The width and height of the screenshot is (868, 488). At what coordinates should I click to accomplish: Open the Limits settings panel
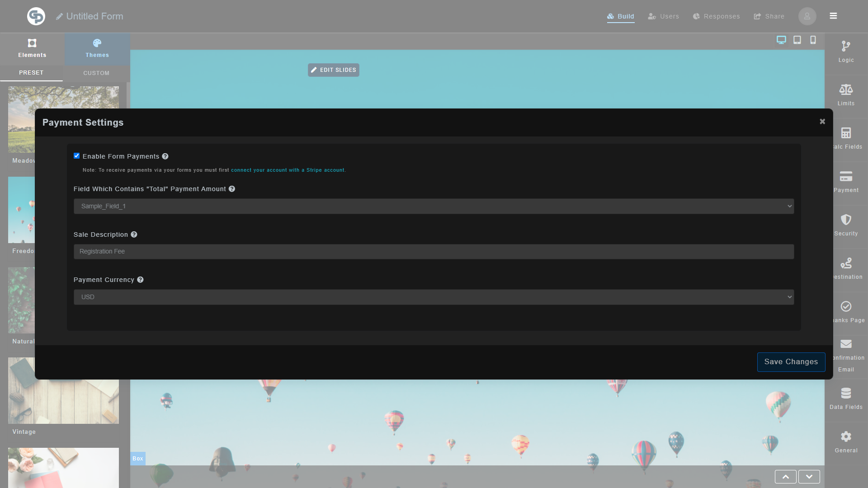[x=846, y=94]
